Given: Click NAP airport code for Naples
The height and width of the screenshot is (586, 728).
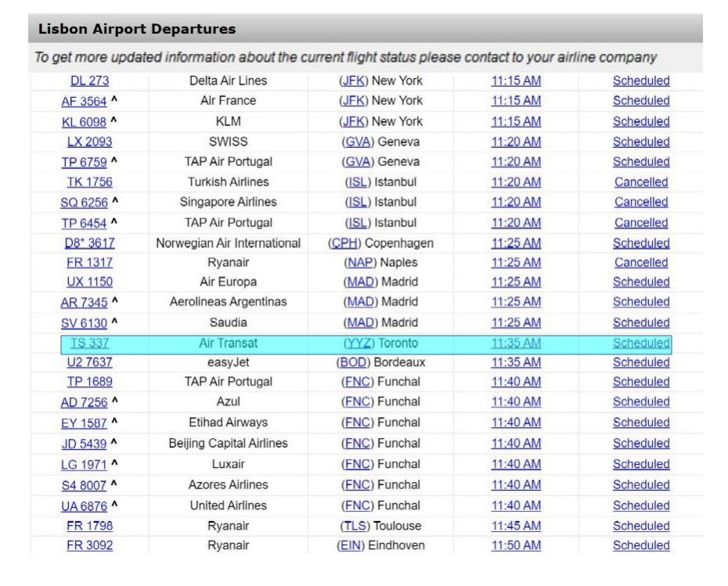Looking at the screenshot, I should tap(360, 263).
